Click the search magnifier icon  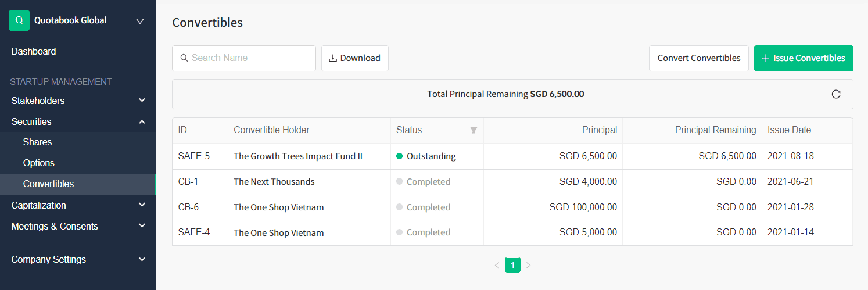click(x=184, y=58)
